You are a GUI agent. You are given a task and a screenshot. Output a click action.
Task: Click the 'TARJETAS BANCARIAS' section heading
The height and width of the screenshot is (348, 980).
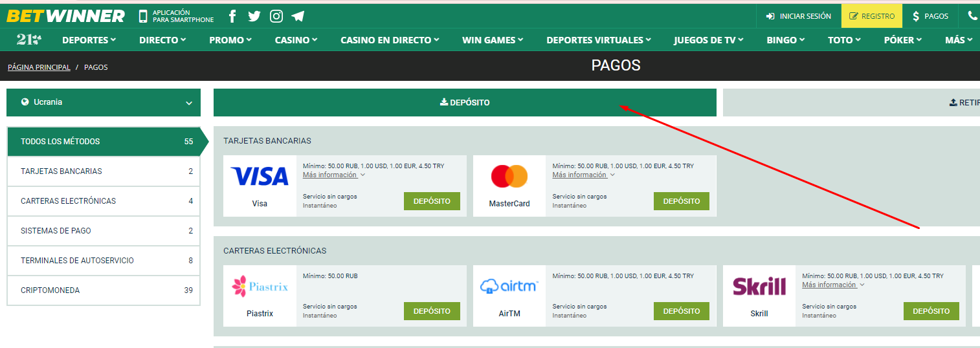point(267,140)
